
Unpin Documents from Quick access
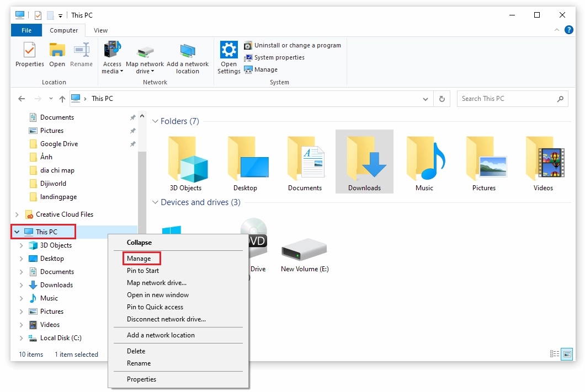click(132, 117)
